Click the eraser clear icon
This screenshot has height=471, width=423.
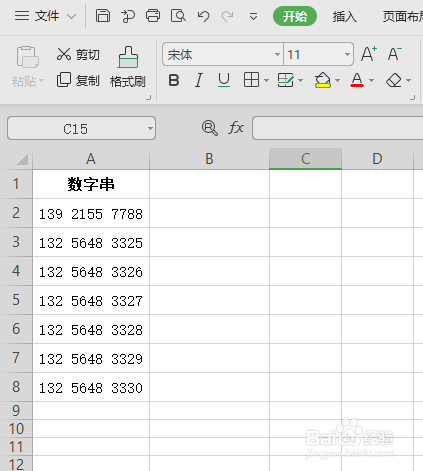(x=394, y=80)
